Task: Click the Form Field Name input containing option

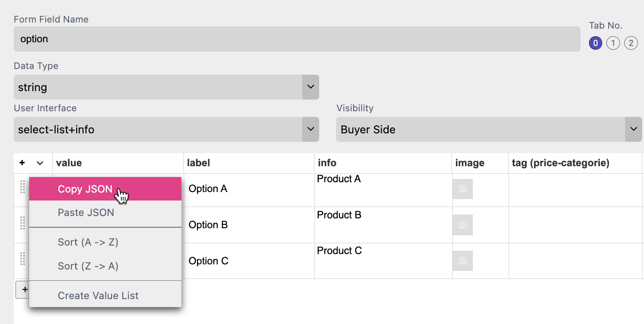Action: (296, 39)
